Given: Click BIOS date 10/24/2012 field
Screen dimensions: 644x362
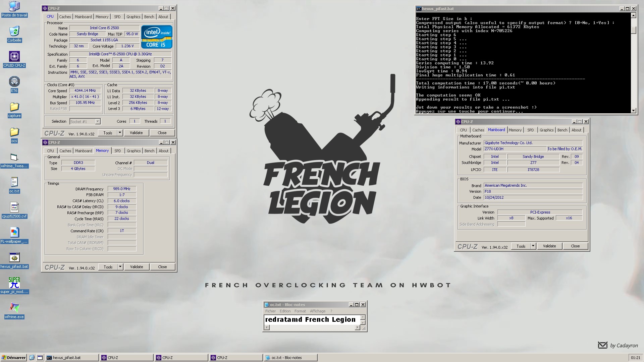Looking at the screenshot, I should coord(533,197).
